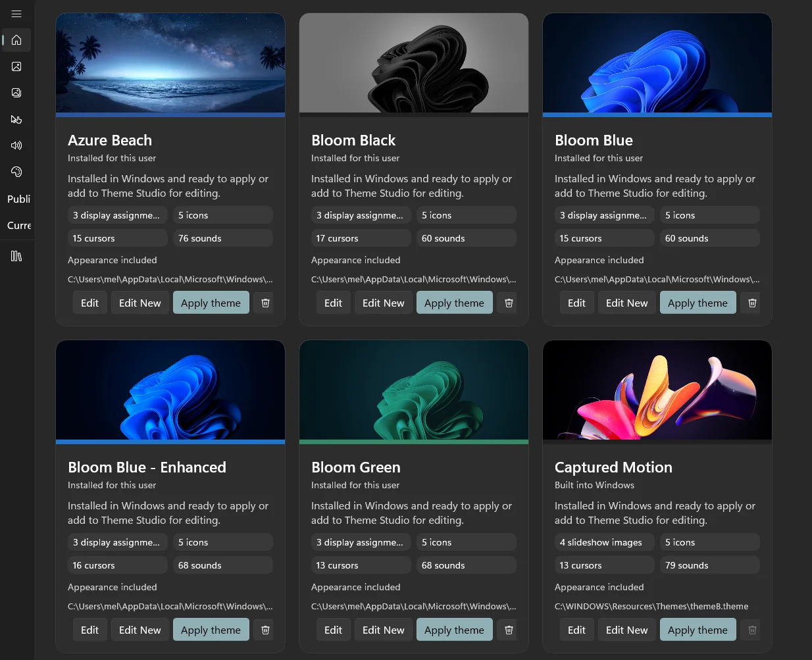Click the Bloom Blue - Enhanced preview image
Screen dimensions: 812x660
tap(170, 390)
